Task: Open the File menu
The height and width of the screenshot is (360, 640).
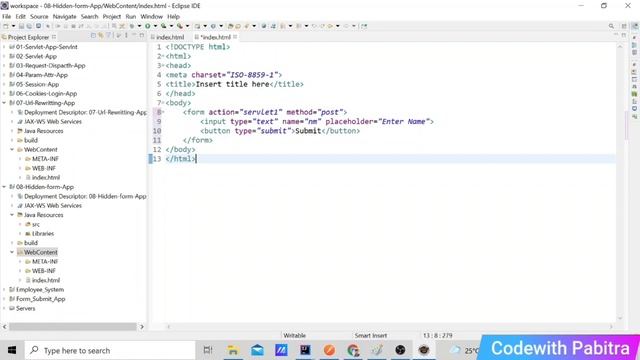Action: point(7,16)
